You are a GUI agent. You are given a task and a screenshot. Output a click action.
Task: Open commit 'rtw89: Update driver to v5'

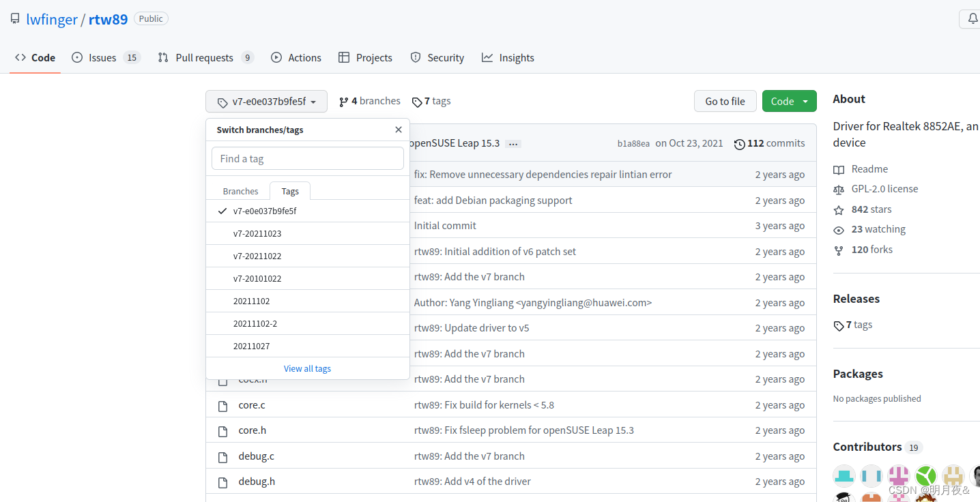point(472,327)
